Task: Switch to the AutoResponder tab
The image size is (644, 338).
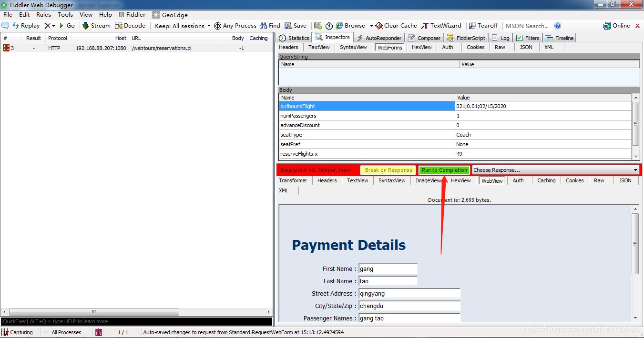Action: [x=379, y=38]
